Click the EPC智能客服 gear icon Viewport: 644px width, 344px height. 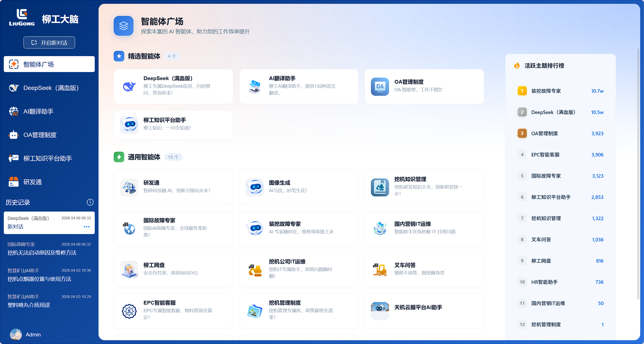(129, 311)
